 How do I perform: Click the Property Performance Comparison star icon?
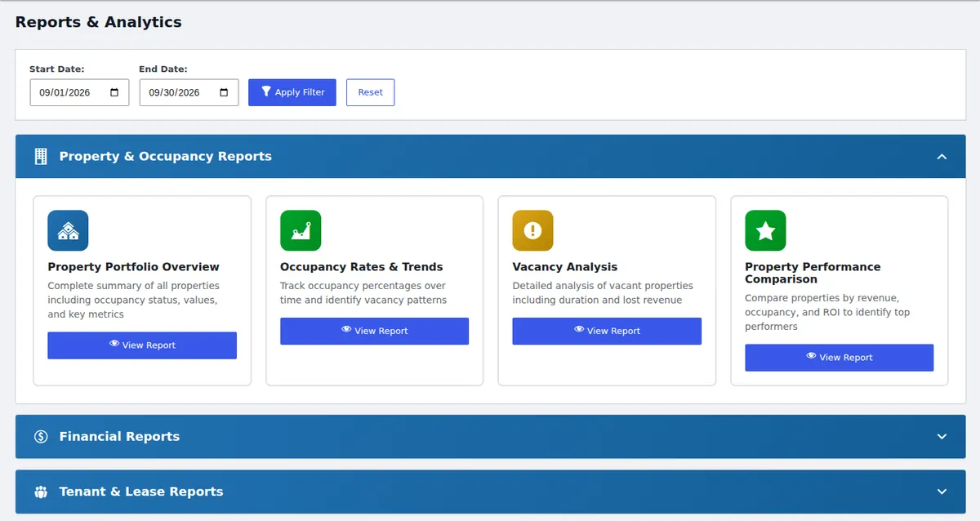tap(765, 230)
